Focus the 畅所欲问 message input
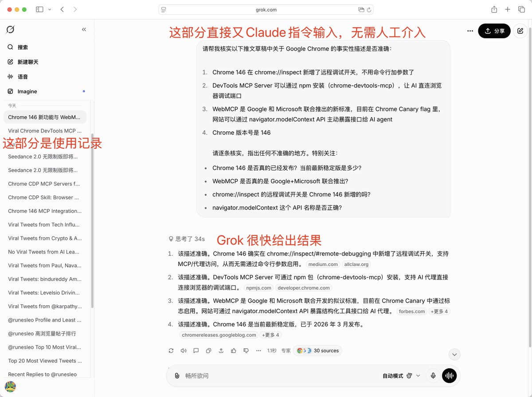This screenshot has width=532, height=397. click(279, 376)
